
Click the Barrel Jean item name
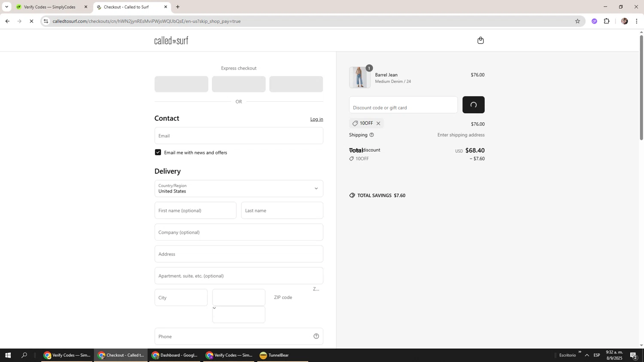click(x=386, y=75)
